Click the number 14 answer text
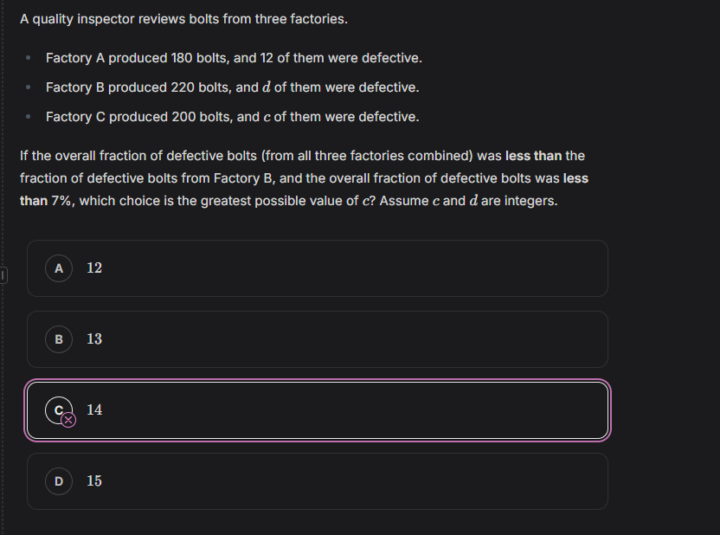Viewport: 720px width, 535px height. (95, 410)
